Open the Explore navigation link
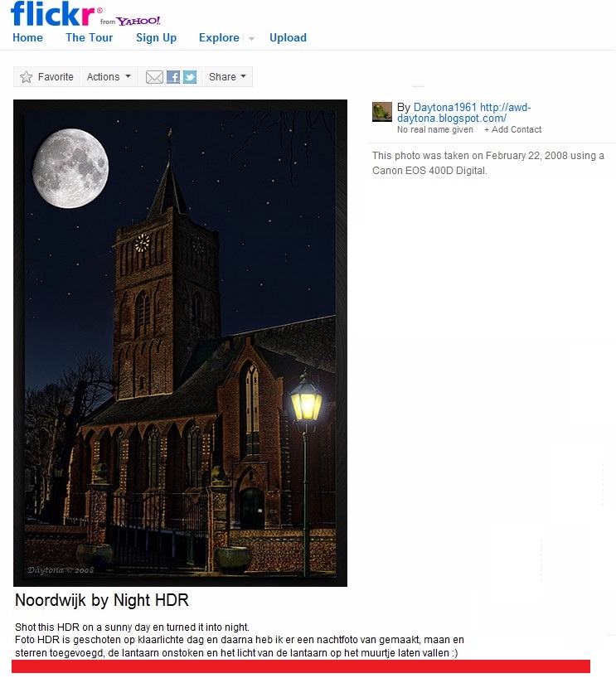616x678 pixels. pyautogui.click(x=219, y=38)
